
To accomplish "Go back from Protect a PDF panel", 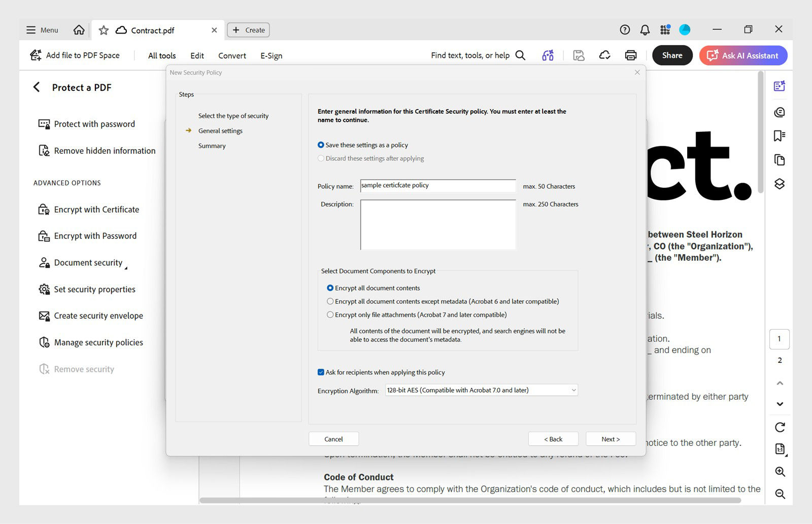I will pyautogui.click(x=37, y=87).
